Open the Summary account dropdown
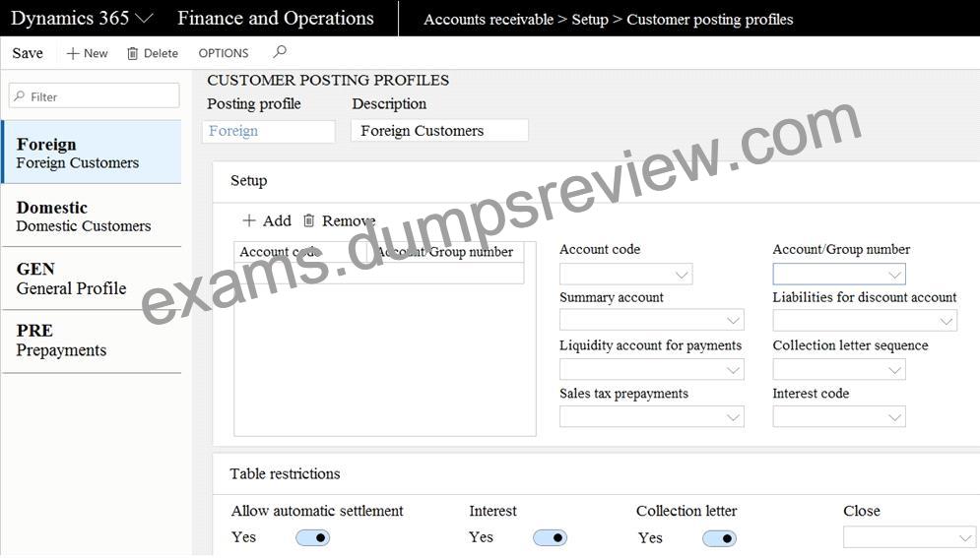980x558 pixels. coord(733,320)
